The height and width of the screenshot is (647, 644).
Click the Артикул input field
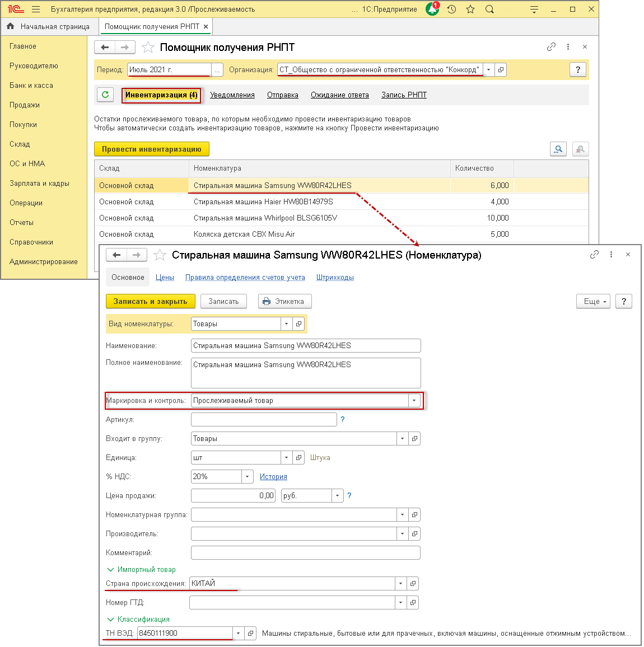(x=264, y=420)
